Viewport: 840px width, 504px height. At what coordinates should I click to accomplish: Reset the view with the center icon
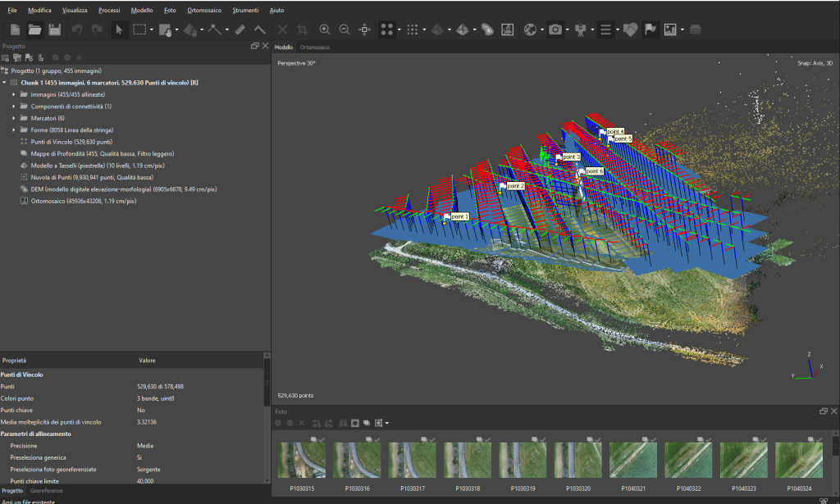coord(364,30)
